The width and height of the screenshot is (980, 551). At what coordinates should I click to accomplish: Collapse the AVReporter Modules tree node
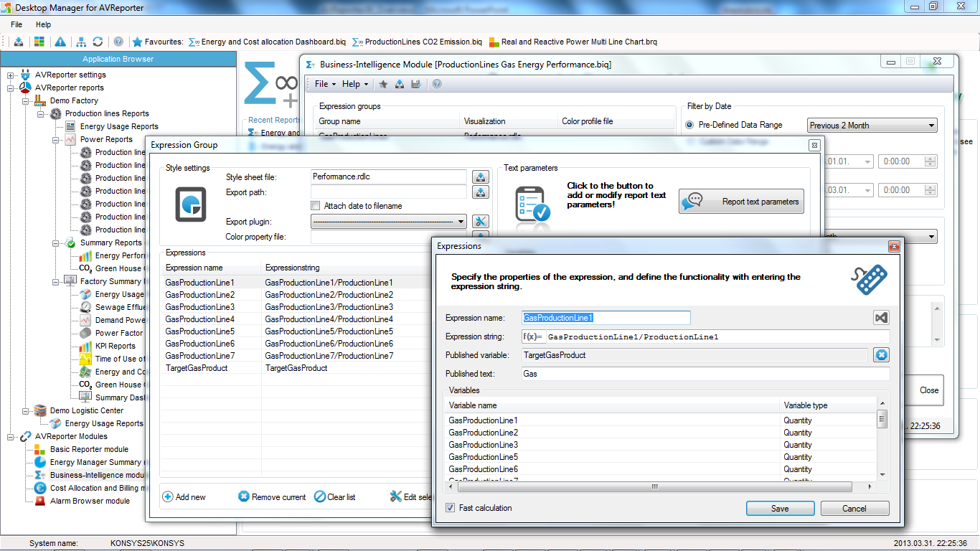[11, 437]
